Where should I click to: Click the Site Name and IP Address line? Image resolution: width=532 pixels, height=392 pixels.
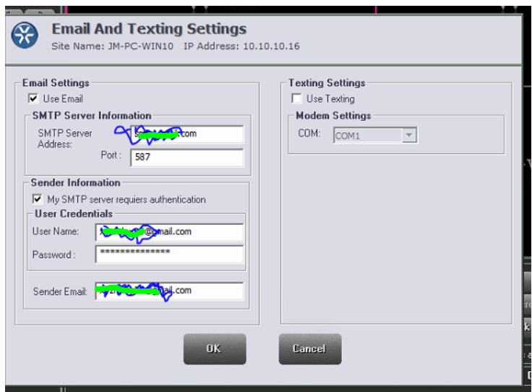click(x=175, y=46)
